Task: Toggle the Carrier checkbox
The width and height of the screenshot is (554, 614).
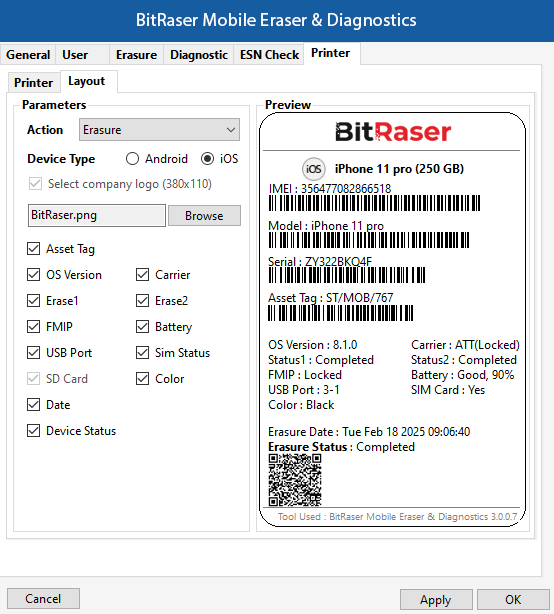Action: pyautogui.click(x=143, y=274)
